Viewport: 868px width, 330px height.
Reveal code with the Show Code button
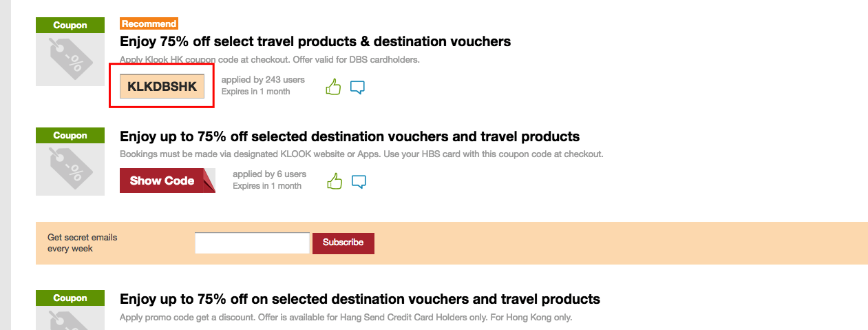(167, 181)
